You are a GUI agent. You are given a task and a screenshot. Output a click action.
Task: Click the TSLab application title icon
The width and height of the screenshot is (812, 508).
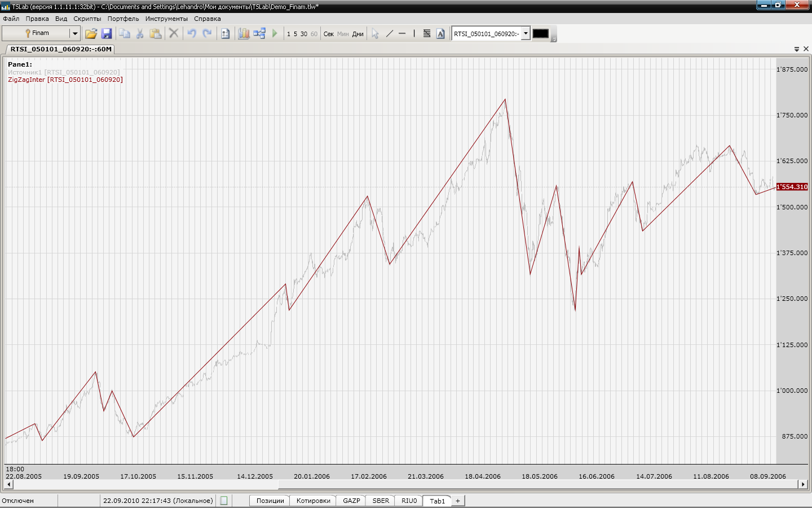click(6, 7)
